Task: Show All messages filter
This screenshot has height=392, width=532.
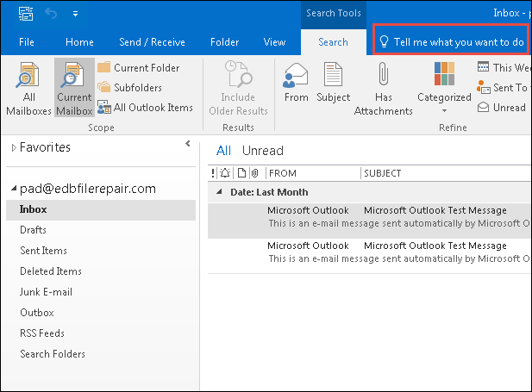Action: (223, 151)
